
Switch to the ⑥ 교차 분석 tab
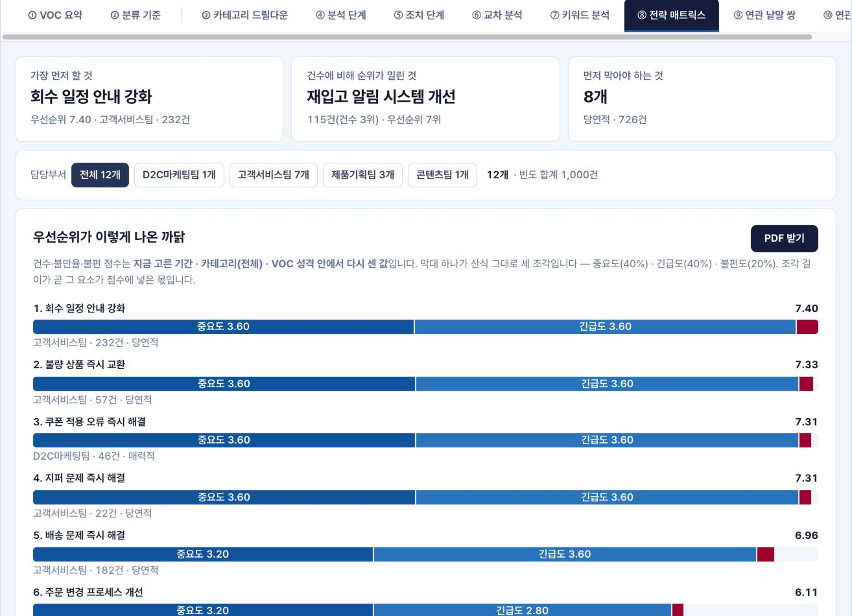pos(497,15)
